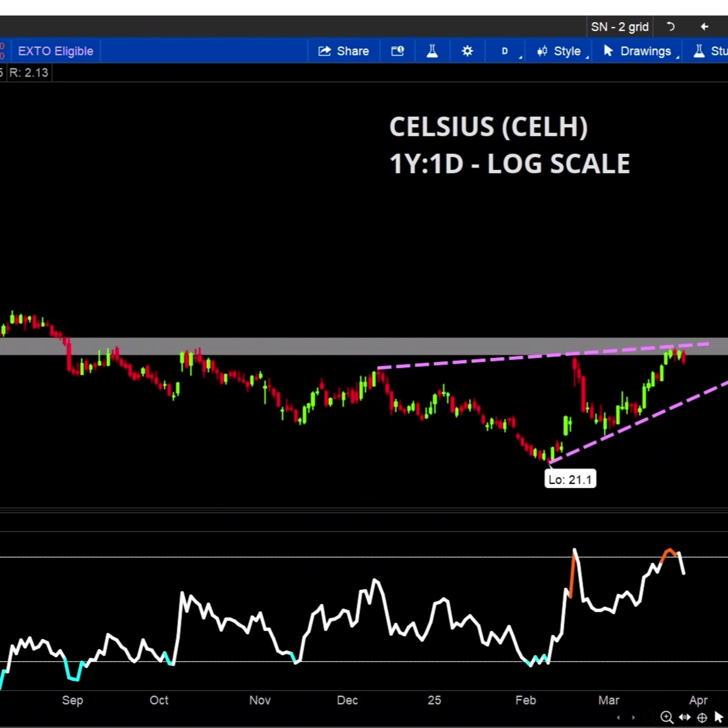This screenshot has width=728, height=728.
Task: Click the 'CELSIUS (CELH)' title annotation
Action: (x=488, y=127)
